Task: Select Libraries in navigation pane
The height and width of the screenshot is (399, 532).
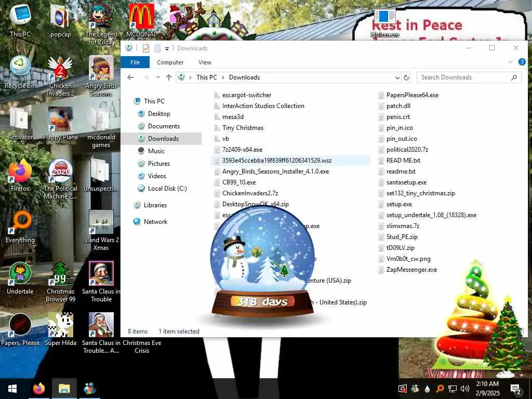Action: click(x=155, y=205)
